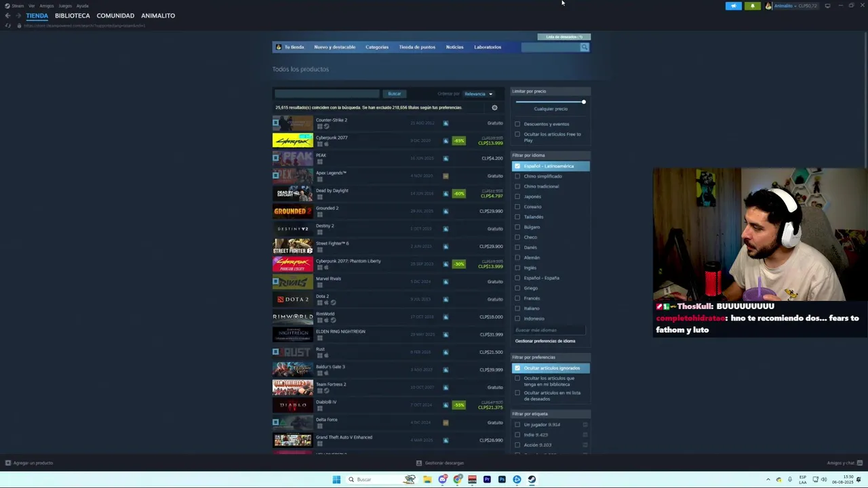The width and height of the screenshot is (868, 488).
Task: Enable Descuentos y eventos checkbox
Action: pyautogui.click(x=517, y=124)
